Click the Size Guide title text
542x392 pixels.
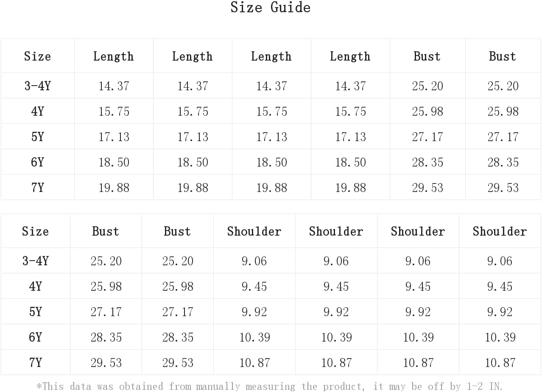pyautogui.click(x=271, y=7)
